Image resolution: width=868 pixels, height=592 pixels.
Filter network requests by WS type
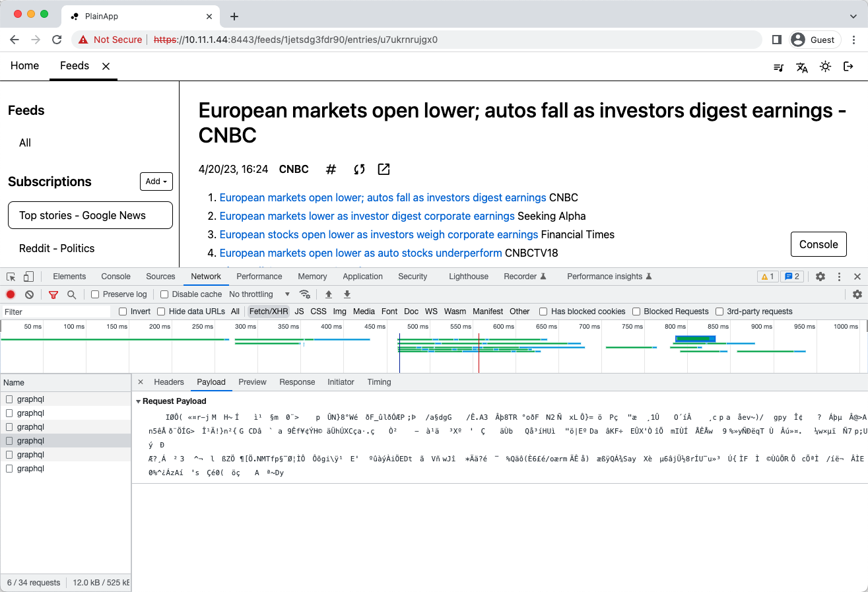click(x=431, y=312)
